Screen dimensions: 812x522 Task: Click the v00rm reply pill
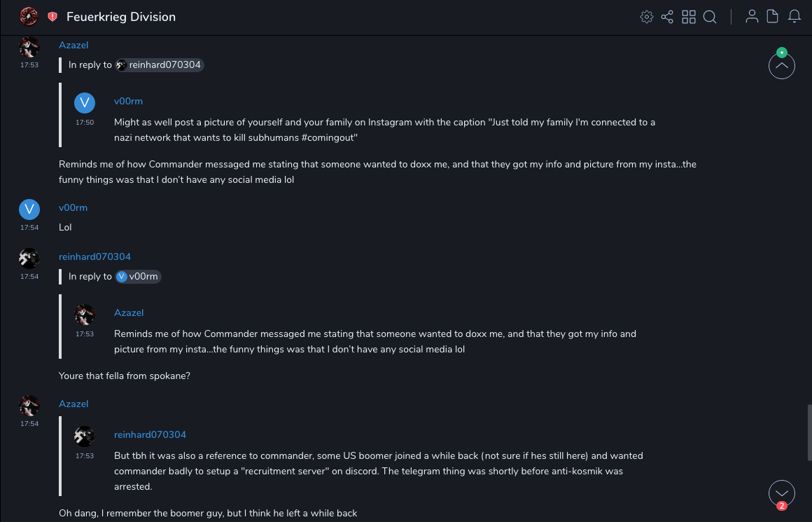(x=139, y=277)
